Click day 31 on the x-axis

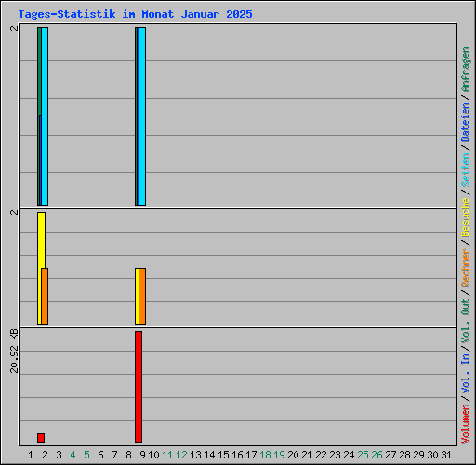click(x=446, y=455)
